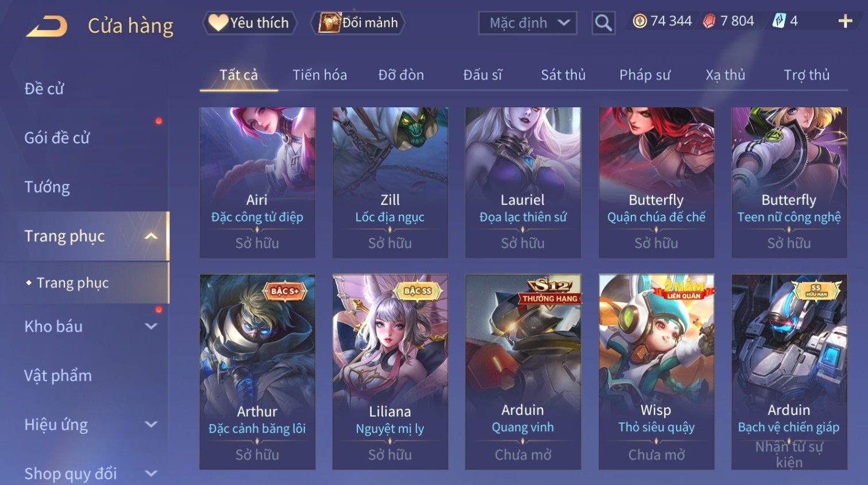Select the Tiến hóa tab
The image size is (868, 485).
319,75
